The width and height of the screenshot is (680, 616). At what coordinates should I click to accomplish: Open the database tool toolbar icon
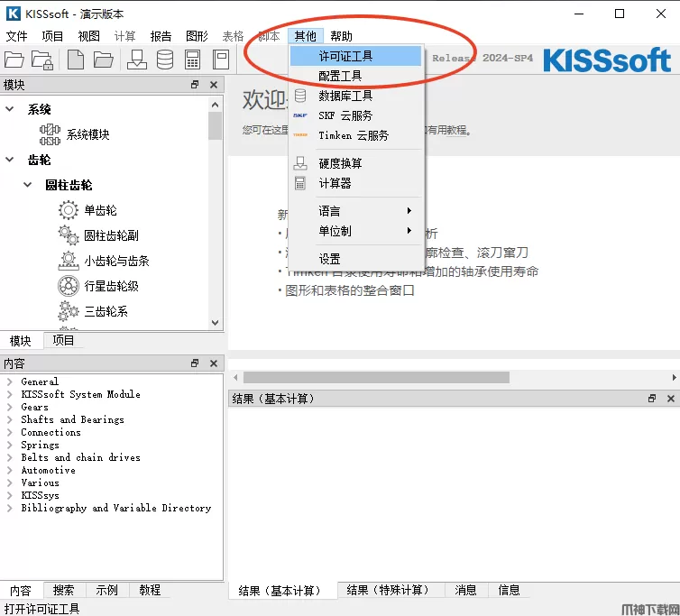click(x=165, y=60)
